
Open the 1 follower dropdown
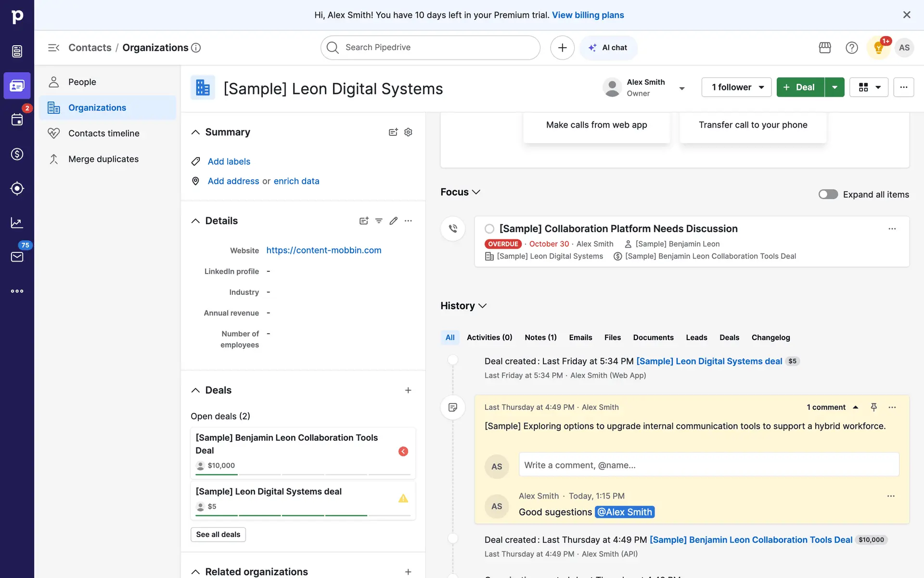coord(736,87)
